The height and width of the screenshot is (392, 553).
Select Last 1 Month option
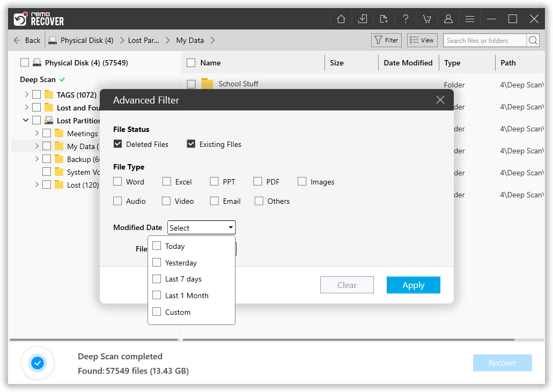click(x=157, y=295)
